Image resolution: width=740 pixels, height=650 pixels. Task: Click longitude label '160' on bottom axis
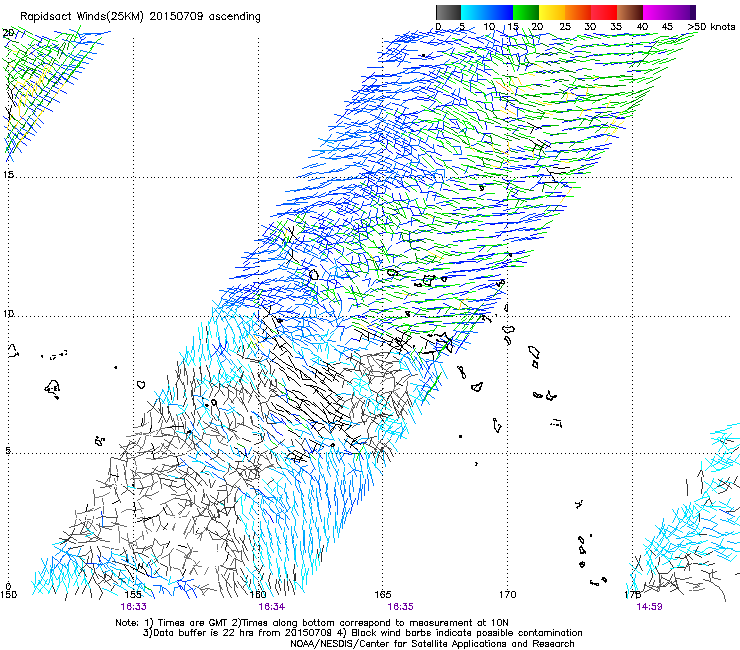(x=258, y=595)
